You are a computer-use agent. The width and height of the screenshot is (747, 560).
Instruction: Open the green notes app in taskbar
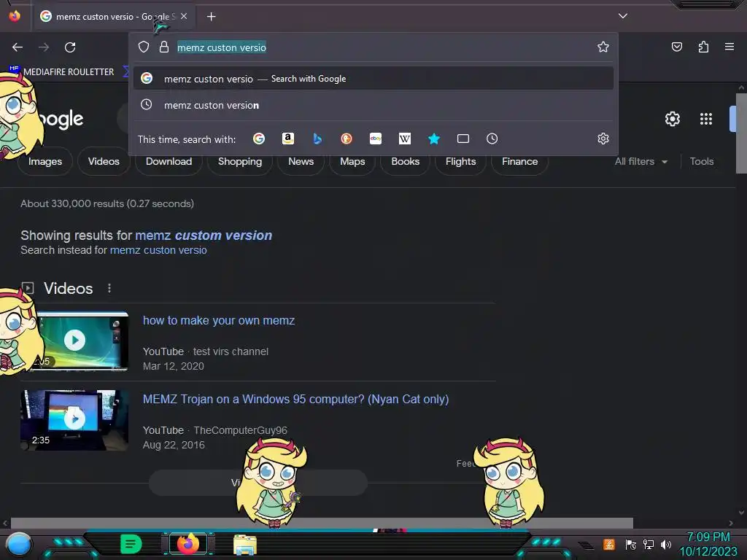tap(131, 544)
